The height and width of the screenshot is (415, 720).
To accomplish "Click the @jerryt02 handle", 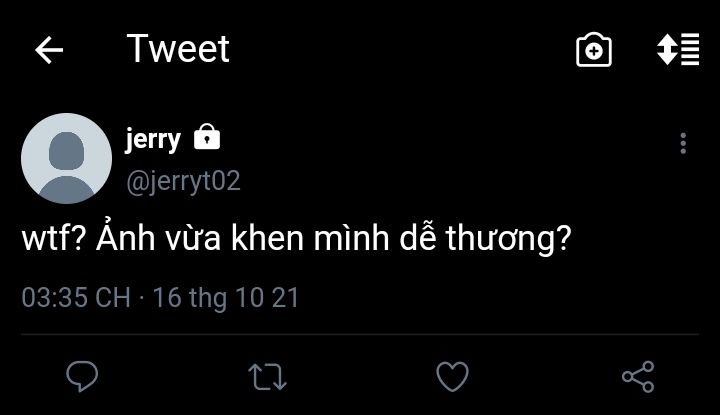I will coord(182,181).
